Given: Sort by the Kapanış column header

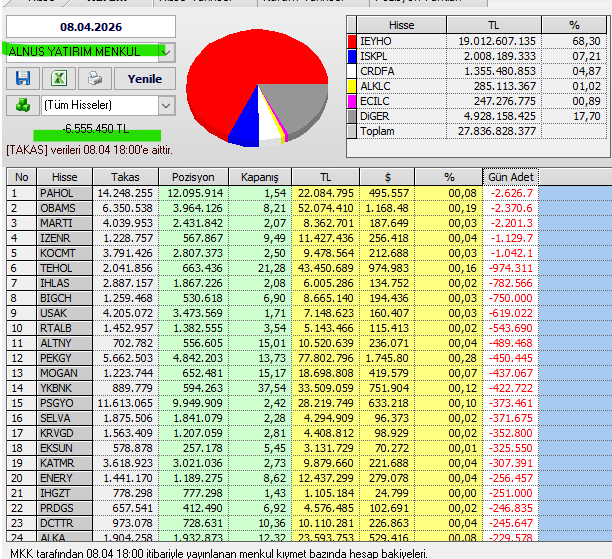Looking at the screenshot, I should [260, 177].
